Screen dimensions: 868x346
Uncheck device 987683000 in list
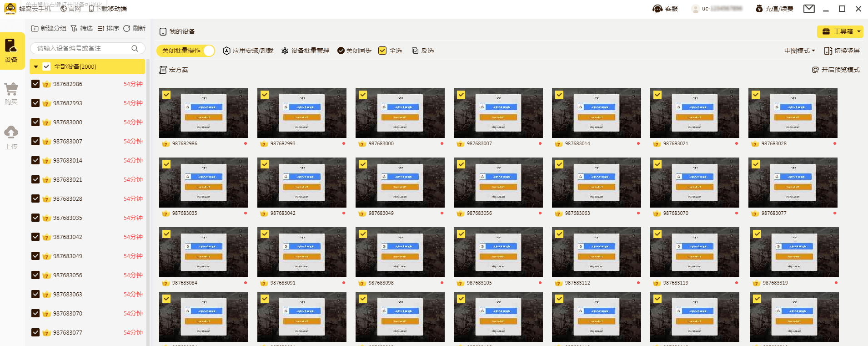[x=35, y=122]
